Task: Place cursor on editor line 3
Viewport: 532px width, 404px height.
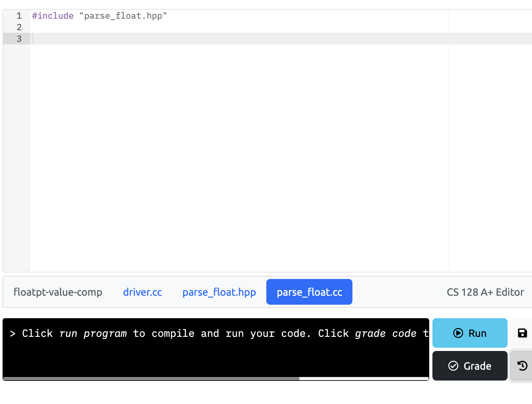Action: pos(129,39)
